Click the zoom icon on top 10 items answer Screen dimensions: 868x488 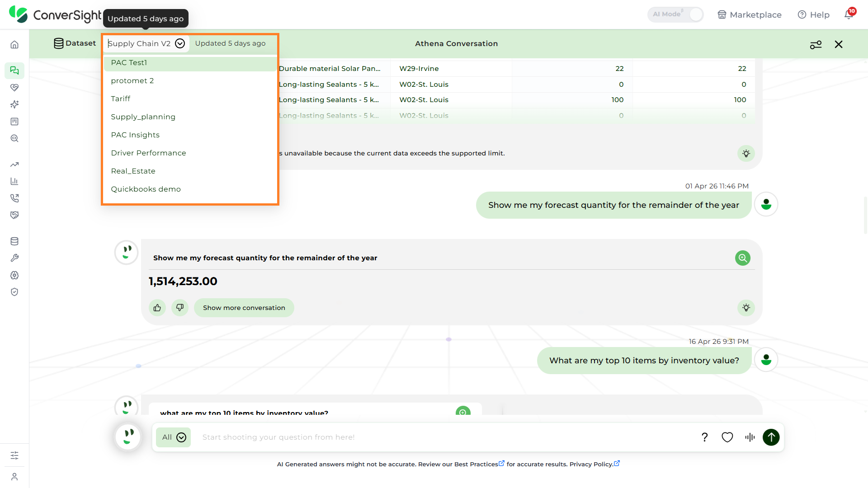point(463,411)
